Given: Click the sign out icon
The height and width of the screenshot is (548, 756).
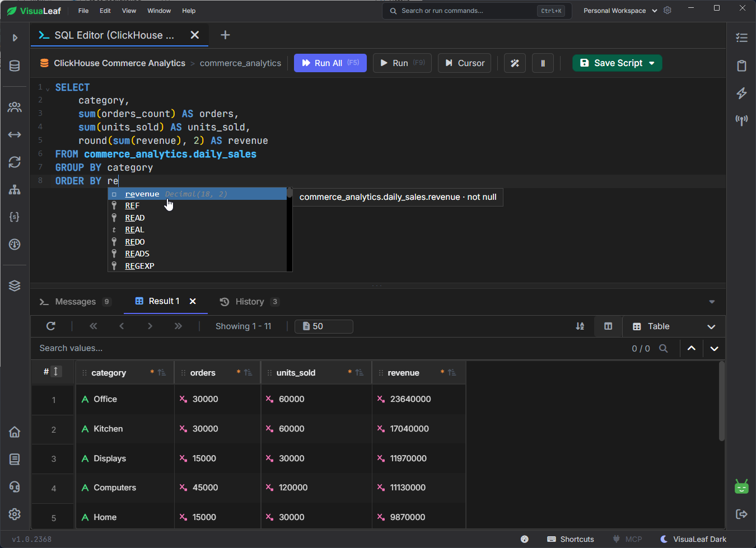Looking at the screenshot, I should (x=742, y=514).
